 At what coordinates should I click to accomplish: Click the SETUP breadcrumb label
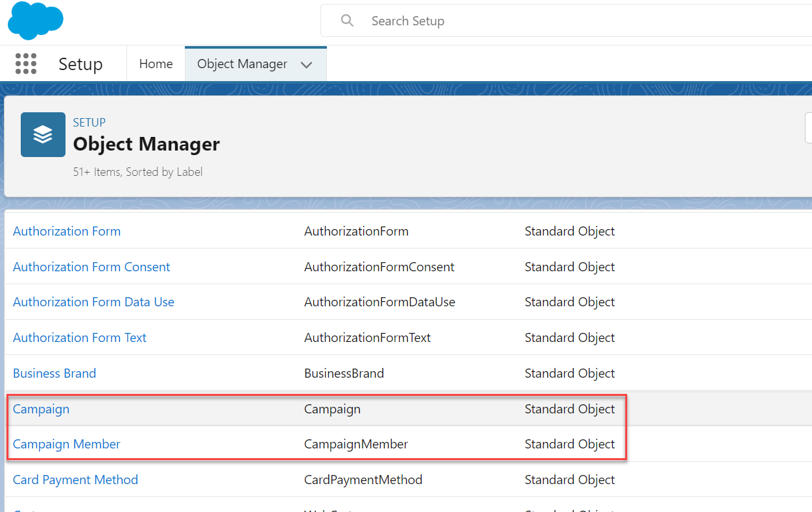point(90,122)
